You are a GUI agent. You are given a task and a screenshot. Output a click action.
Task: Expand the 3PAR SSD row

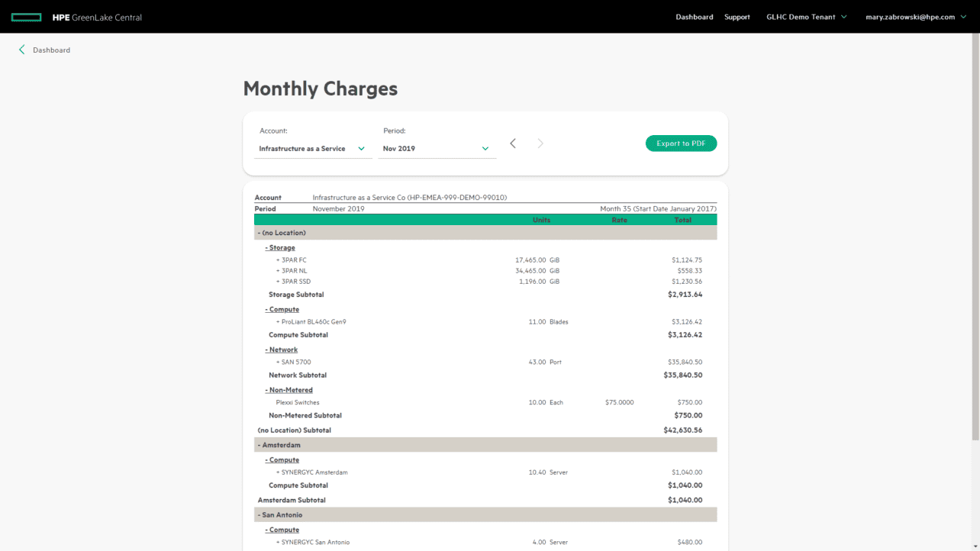(293, 282)
